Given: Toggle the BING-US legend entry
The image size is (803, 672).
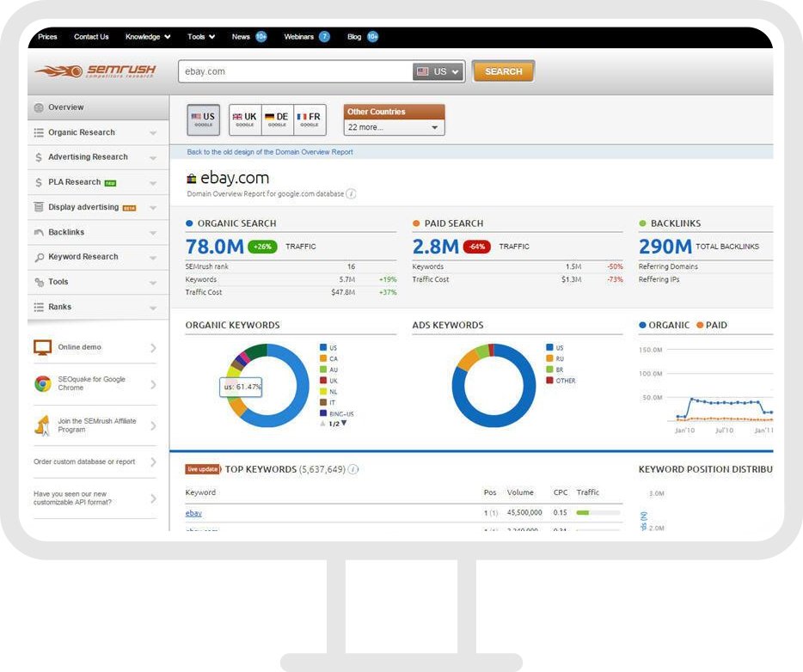Looking at the screenshot, I should pos(336,413).
